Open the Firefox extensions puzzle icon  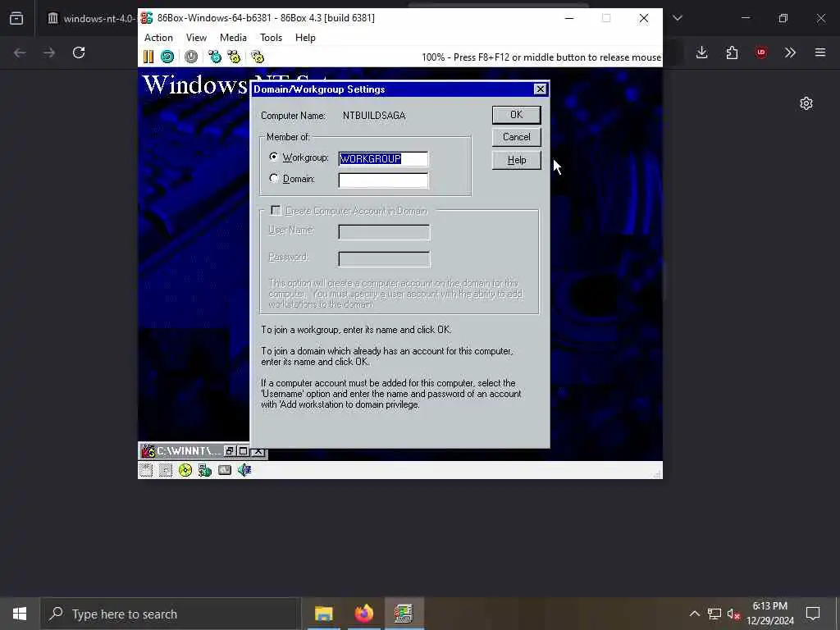[x=732, y=52]
